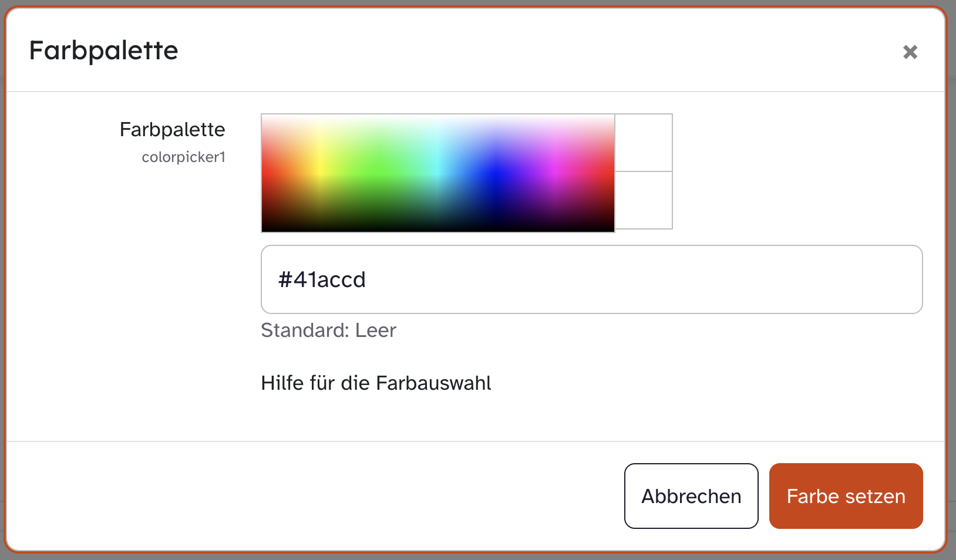Pick bright yellow in the color gradient

coord(319,170)
